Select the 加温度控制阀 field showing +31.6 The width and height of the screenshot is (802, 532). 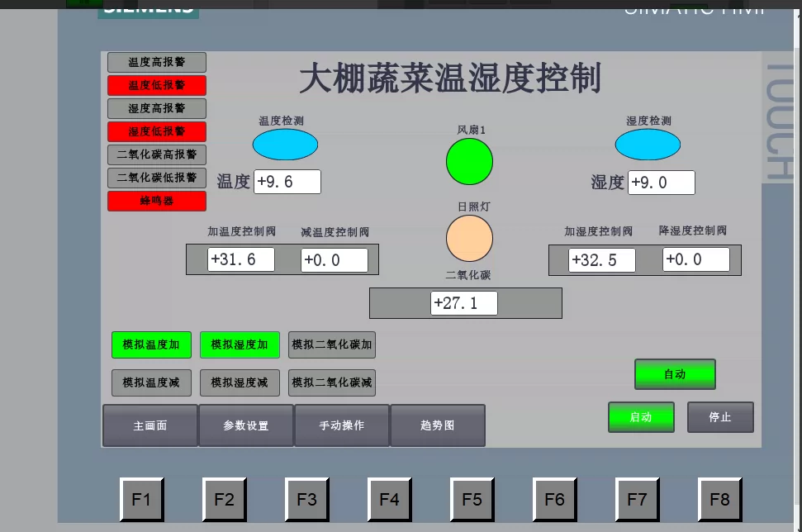[x=241, y=259]
